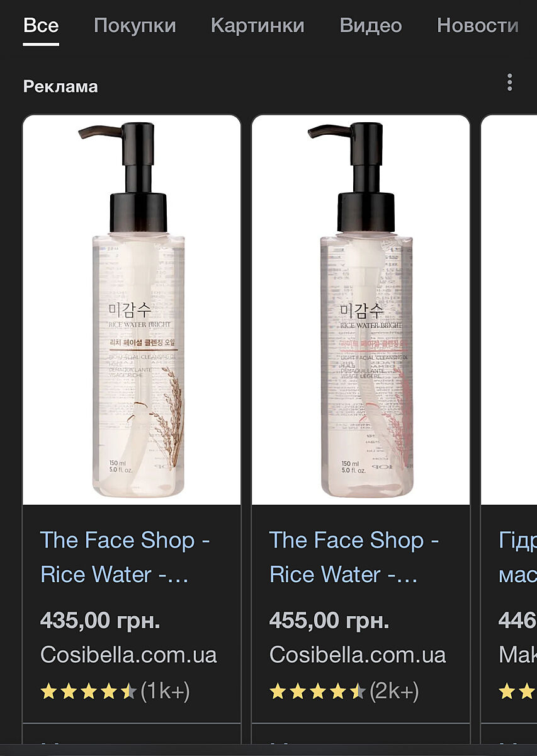Open the partially visible third product card image
Viewport: 537px width, 756px height.
pyautogui.click(x=509, y=310)
